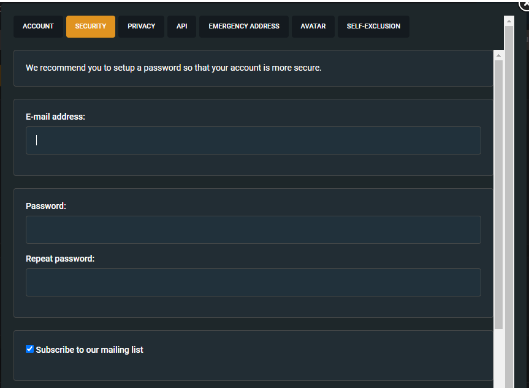This screenshot has height=389, width=529.
Task: Switch to the Privacy tab
Action: [x=141, y=26]
